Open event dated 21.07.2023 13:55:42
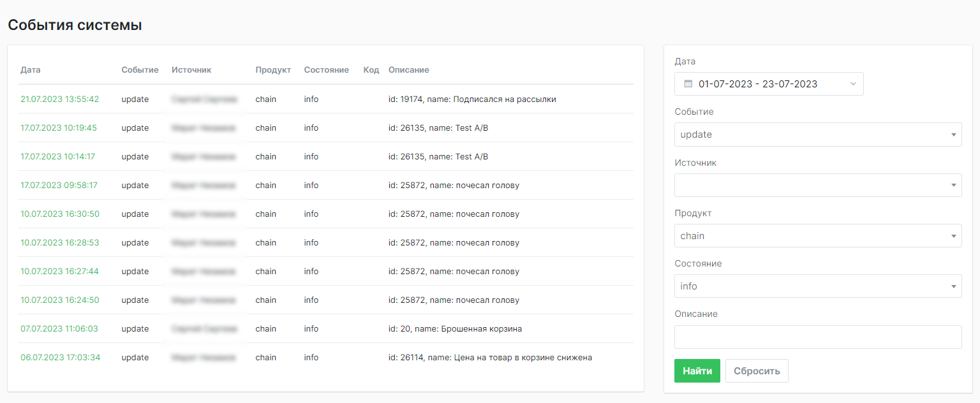 (60, 99)
